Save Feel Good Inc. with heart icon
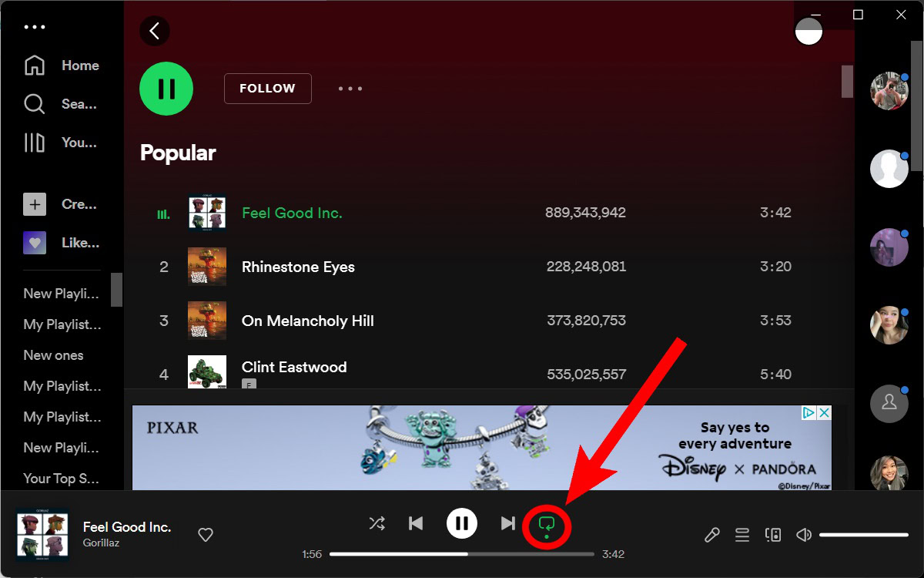Viewport: 924px width, 578px height. pyautogui.click(x=206, y=535)
